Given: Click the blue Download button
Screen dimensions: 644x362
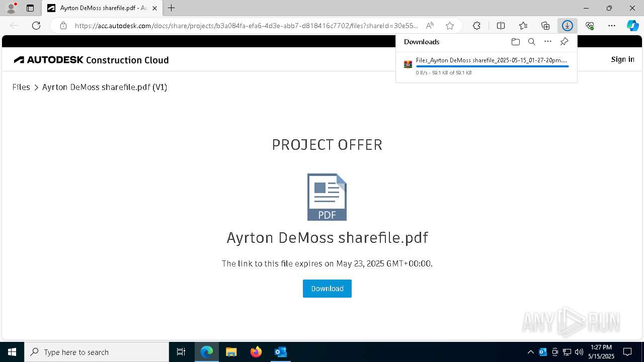Looking at the screenshot, I should point(327,289).
